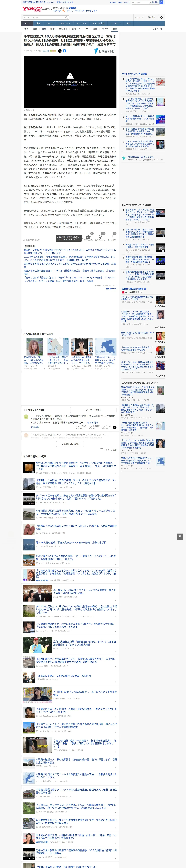Click the PayPay残高 logo
Image resolution: width=186 pixels, height=868 pixels.
pyautogui.click(x=129, y=292)
